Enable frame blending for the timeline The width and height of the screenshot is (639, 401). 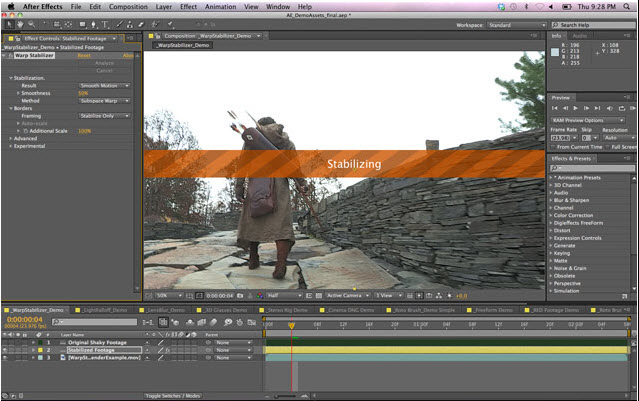click(x=202, y=322)
